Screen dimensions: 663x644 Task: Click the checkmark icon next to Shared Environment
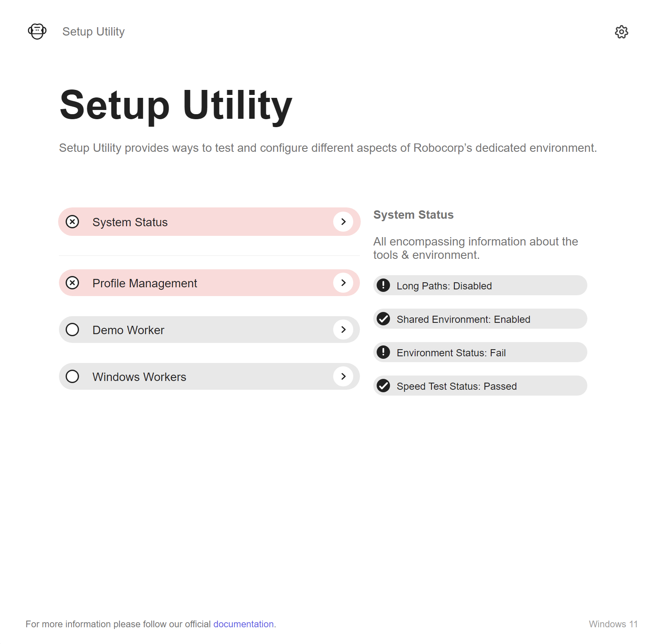pyautogui.click(x=383, y=319)
